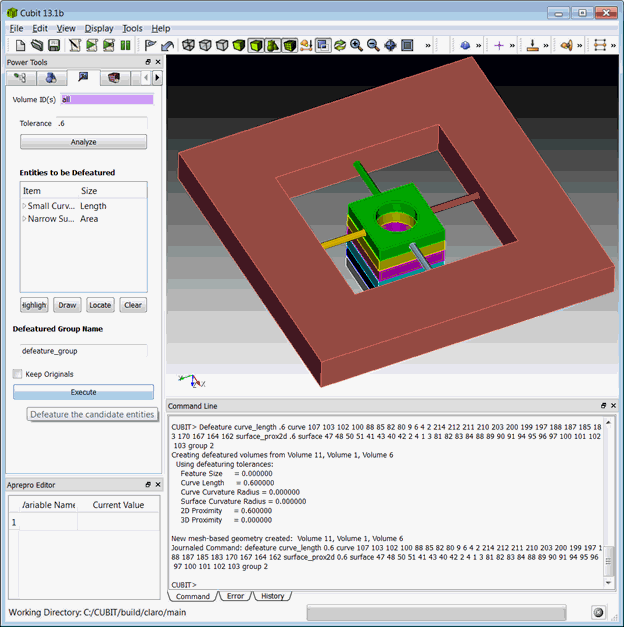Click the refresh display green arrows icon

click(340, 45)
